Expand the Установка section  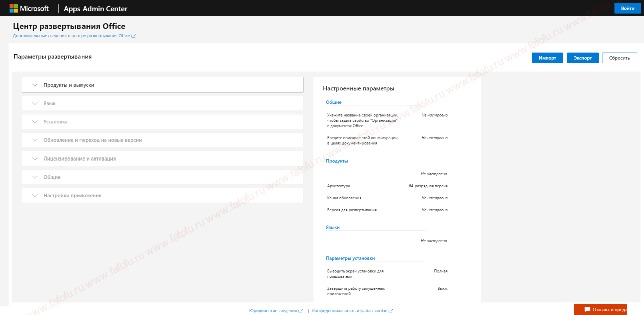click(x=163, y=122)
